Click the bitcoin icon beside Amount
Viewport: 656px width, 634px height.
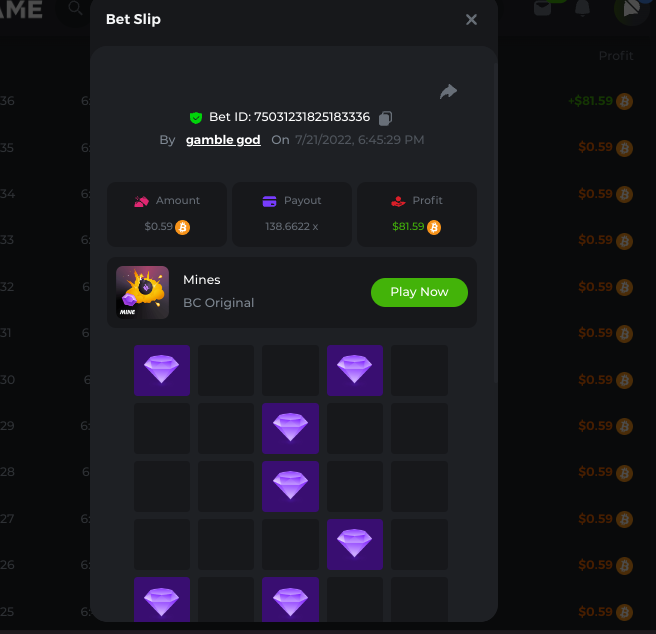[x=182, y=227]
